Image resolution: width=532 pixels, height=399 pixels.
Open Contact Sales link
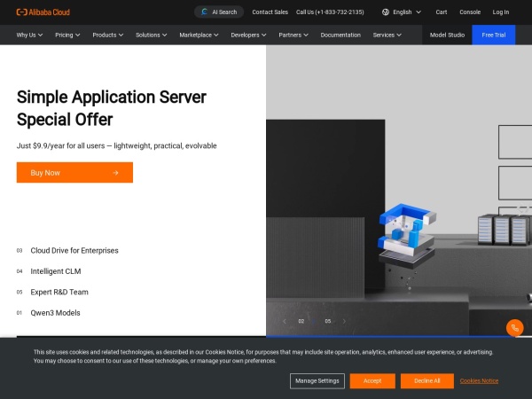coord(270,12)
